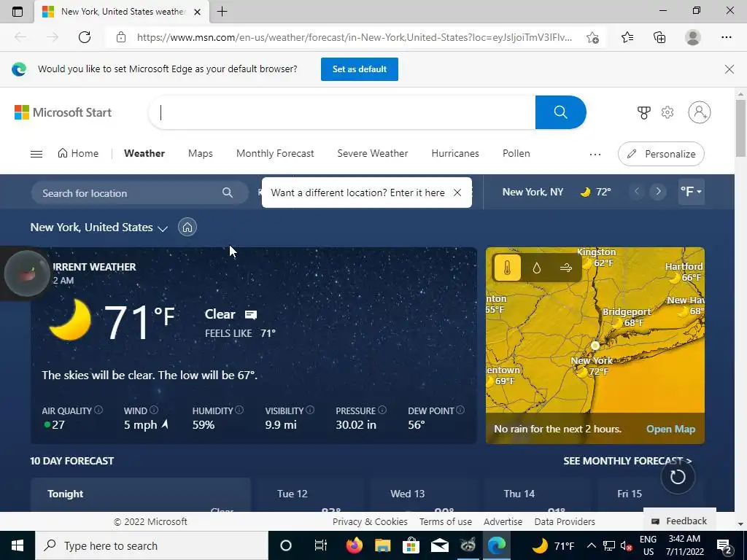Select the Weather tab
The width and height of the screenshot is (747, 560).
click(144, 153)
